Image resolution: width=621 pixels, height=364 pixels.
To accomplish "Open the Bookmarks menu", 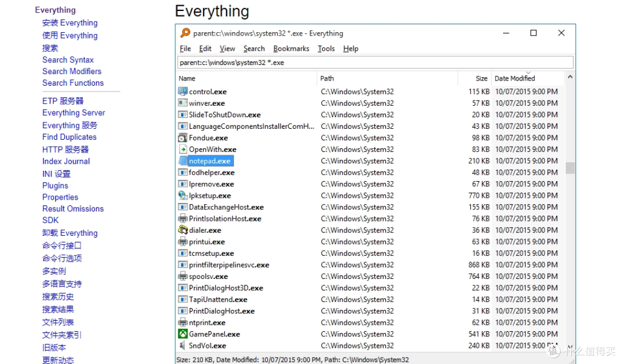I will [291, 49].
